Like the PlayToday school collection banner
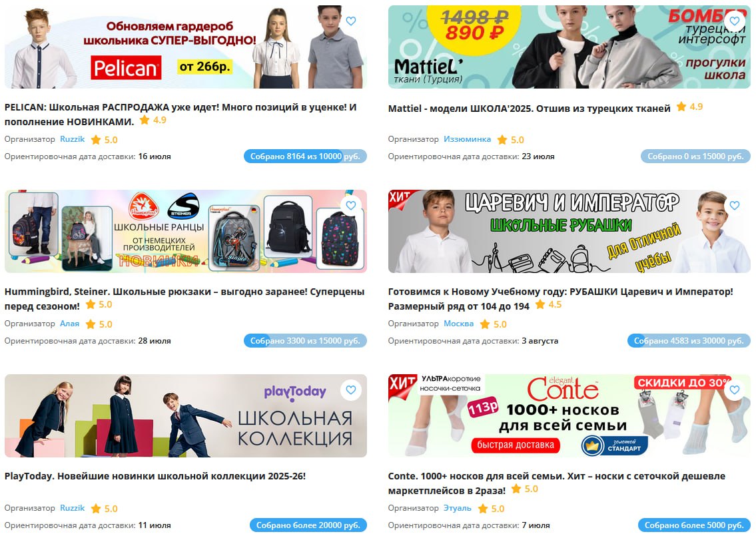The width and height of the screenshot is (756, 538). [x=351, y=390]
